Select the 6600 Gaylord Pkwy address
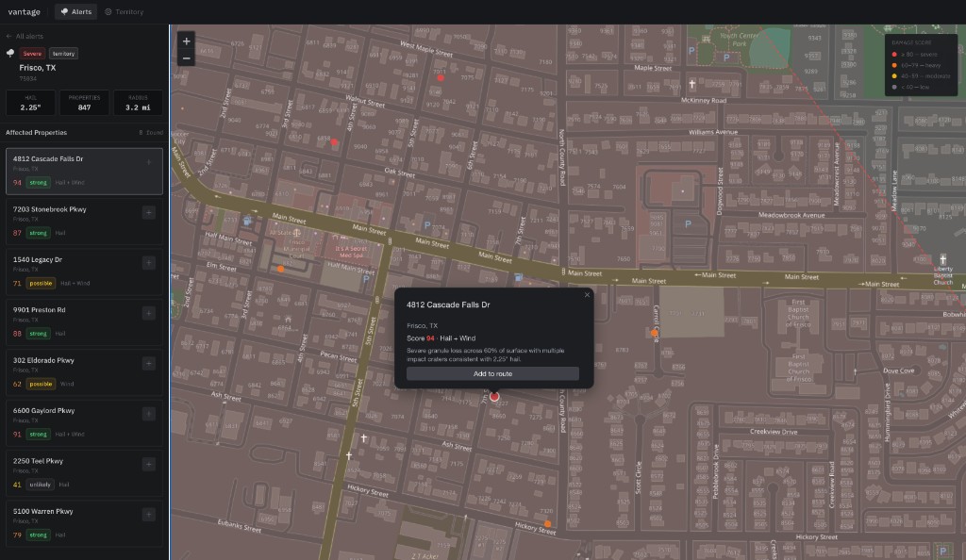Image resolution: width=966 pixels, height=560 pixels. pos(43,410)
